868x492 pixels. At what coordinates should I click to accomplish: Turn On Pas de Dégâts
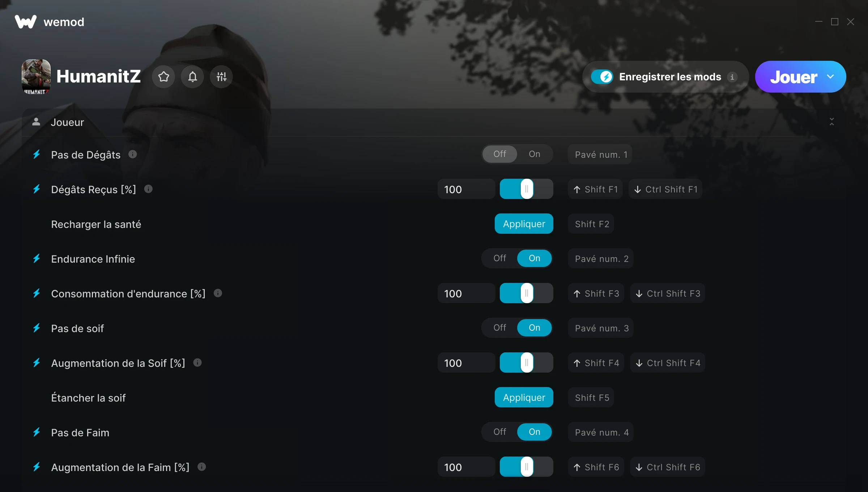pyautogui.click(x=535, y=154)
